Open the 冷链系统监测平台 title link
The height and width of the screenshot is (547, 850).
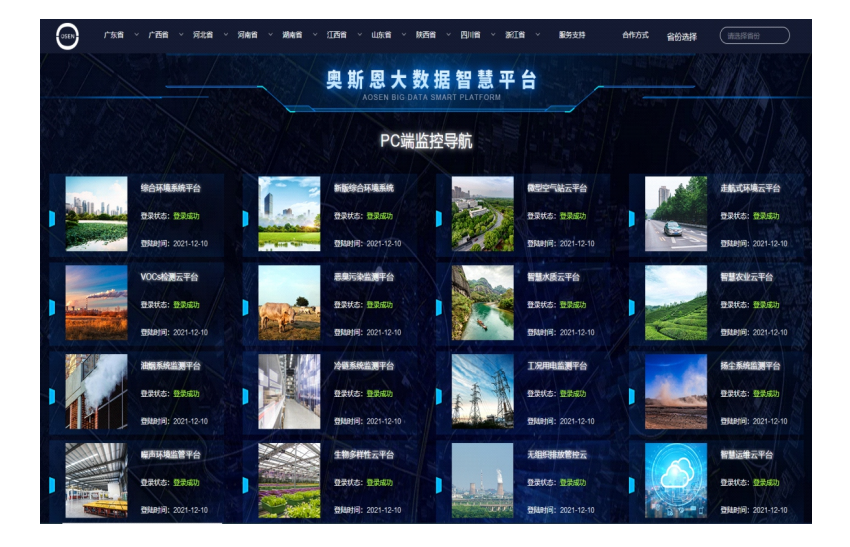point(363,366)
